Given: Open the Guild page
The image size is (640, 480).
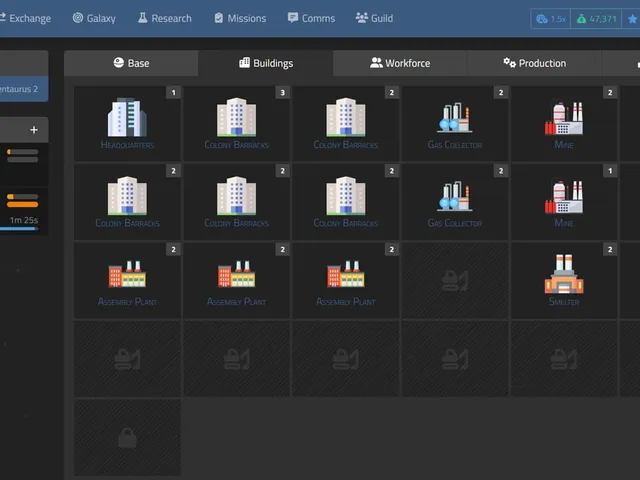Looking at the screenshot, I should (x=374, y=18).
